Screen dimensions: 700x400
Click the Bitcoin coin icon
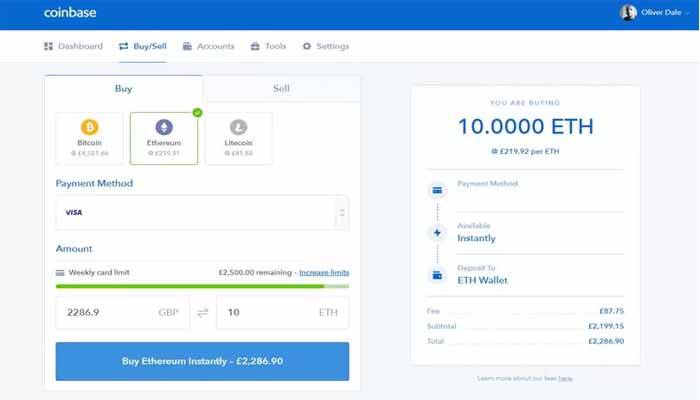[89, 127]
